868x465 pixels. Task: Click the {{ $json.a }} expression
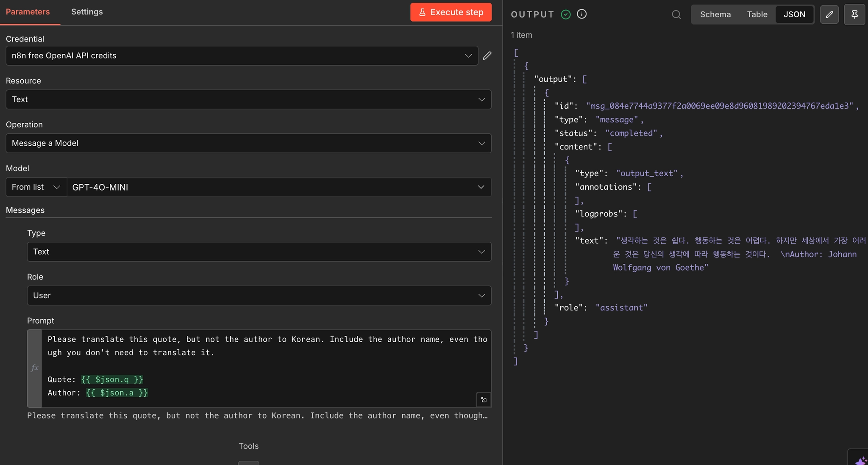coord(117,393)
